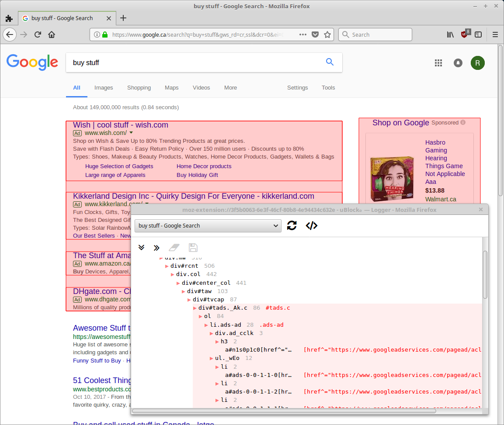504x425 pixels.
Task: Save the page to Pocket
Action: (315, 35)
